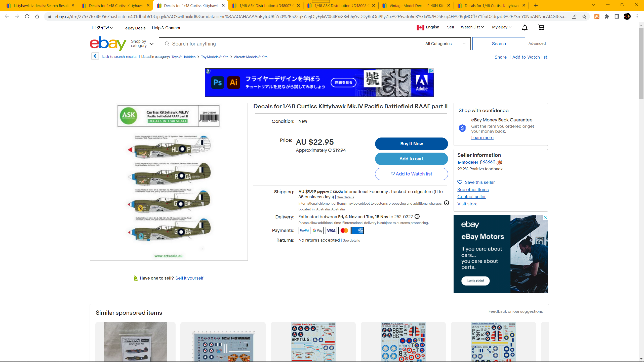Close the eBay Motors ad
The image size is (644, 362).
pyautogui.click(x=545, y=217)
